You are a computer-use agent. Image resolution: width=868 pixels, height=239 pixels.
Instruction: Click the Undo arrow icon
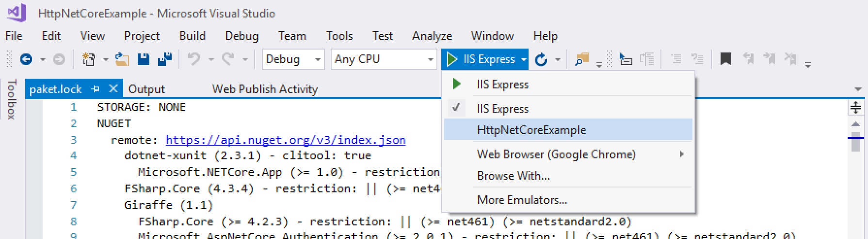pyautogui.click(x=194, y=59)
